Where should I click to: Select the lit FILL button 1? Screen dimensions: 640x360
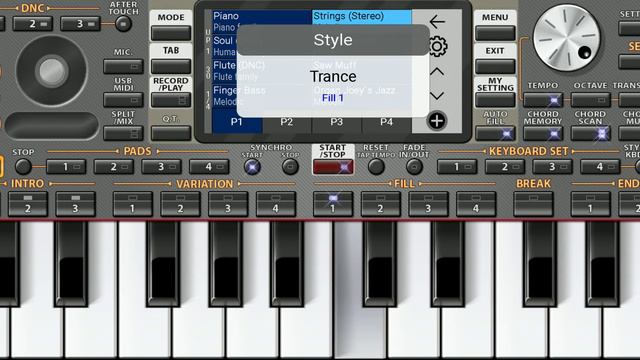[x=333, y=204]
